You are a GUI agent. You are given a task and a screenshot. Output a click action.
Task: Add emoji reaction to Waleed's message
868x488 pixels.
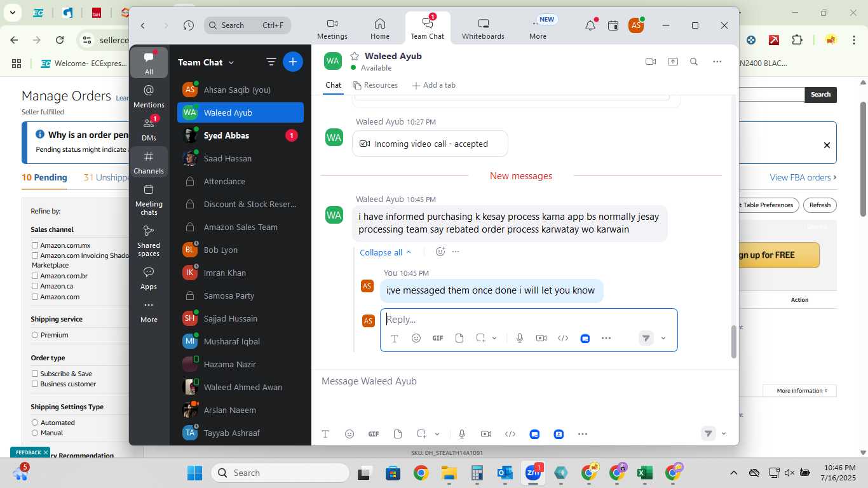[440, 252]
